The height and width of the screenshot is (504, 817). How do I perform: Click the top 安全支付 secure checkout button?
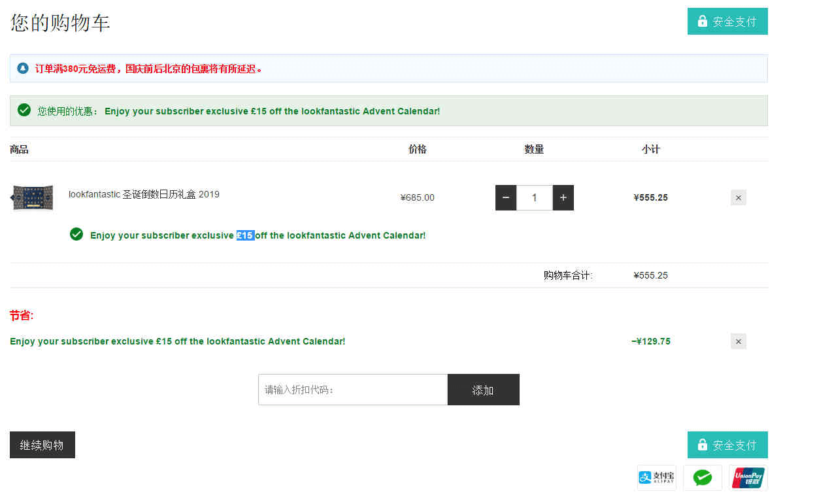[x=727, y=22]
